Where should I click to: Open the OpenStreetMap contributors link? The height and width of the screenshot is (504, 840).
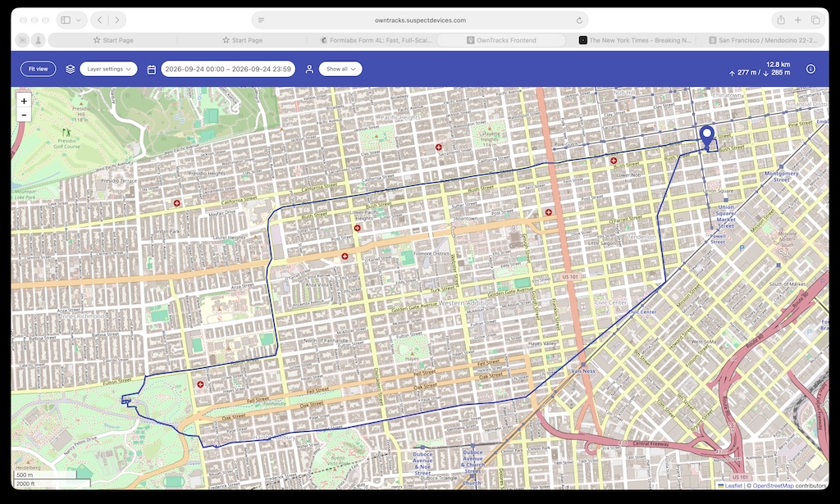773,486
